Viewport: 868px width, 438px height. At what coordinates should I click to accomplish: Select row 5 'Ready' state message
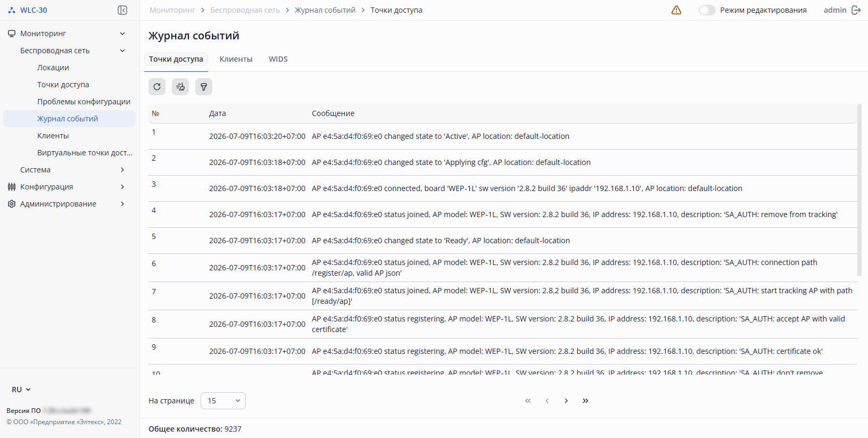(441, 241)
